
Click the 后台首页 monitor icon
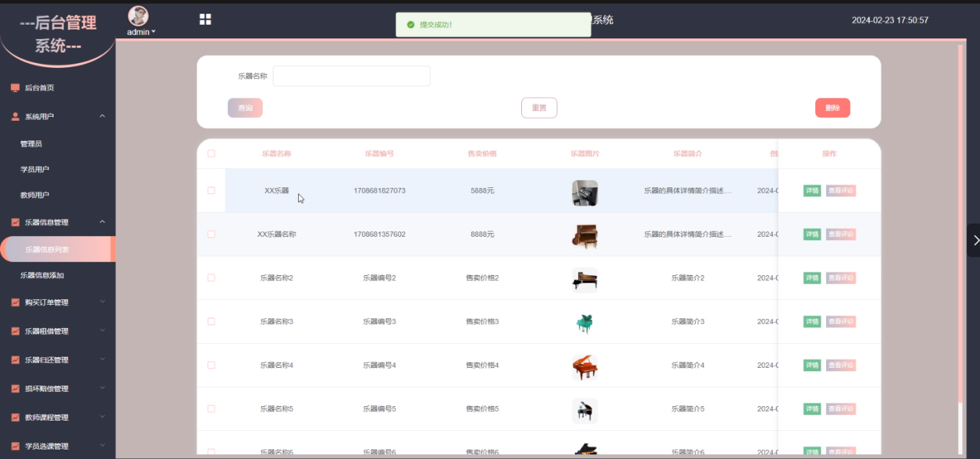(15, 88)
